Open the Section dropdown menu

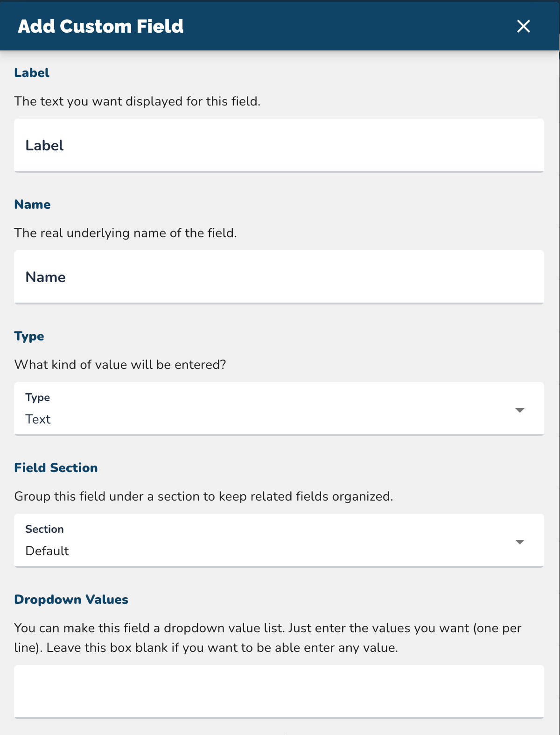click(x=279, y=540)
